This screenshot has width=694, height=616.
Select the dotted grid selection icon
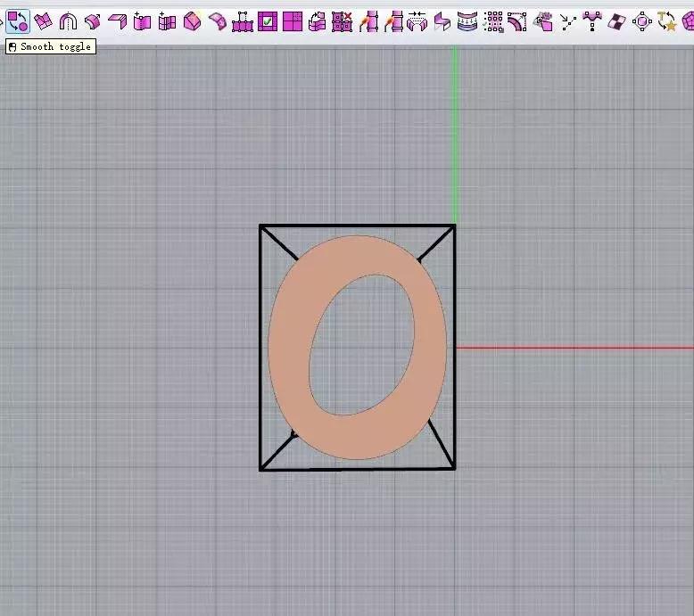pos(492,21)
